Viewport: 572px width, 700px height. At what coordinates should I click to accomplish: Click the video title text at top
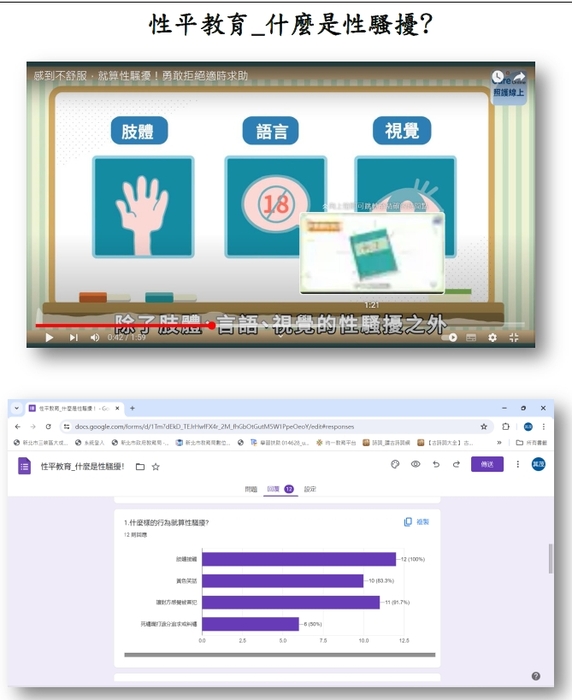[x=141, y=76]
